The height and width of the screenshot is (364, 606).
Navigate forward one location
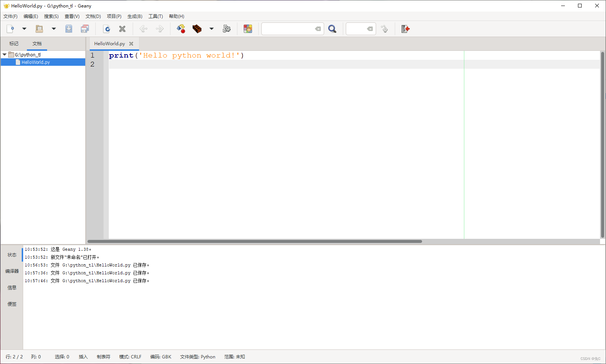point(160,29)
